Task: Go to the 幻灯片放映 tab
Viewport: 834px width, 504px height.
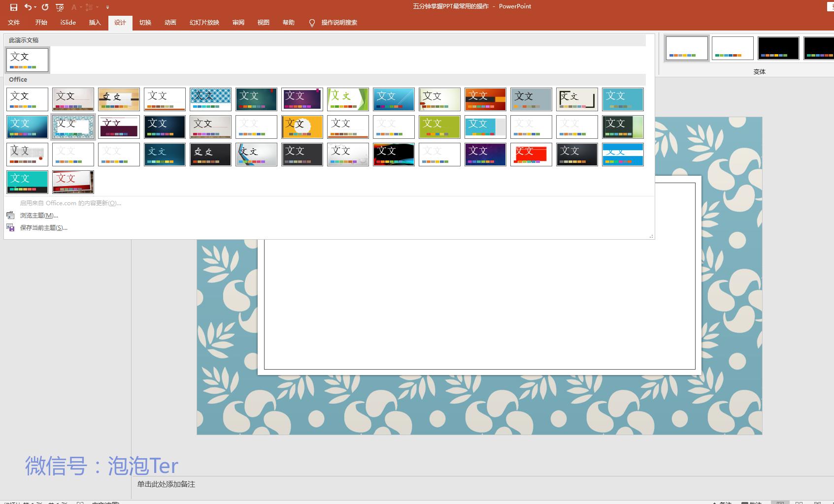Action: click(x=204, y=23)
